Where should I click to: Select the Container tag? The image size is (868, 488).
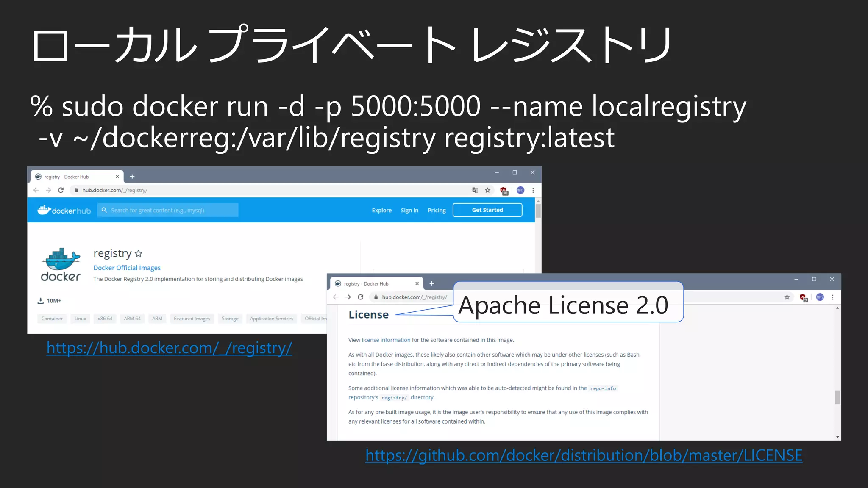point(52,319)
